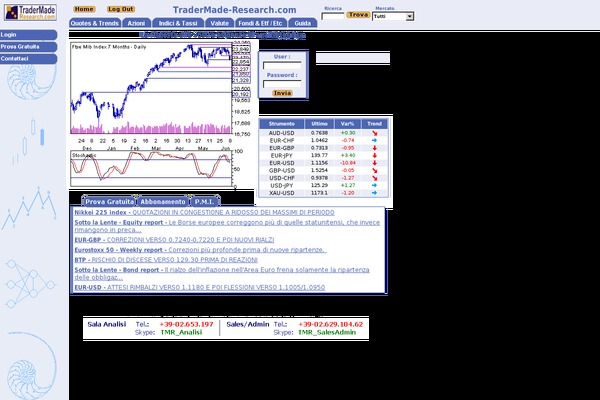Image resolution: width=600 pixels, height=400 pixels.
Task: Click the Login sidebar link
Action: tap(28, 34)
